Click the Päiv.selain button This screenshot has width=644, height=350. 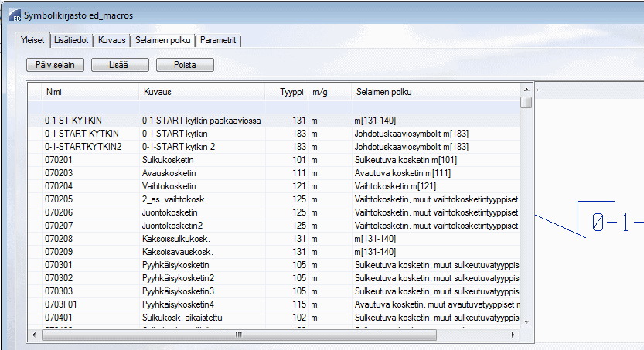coord(55,66)
